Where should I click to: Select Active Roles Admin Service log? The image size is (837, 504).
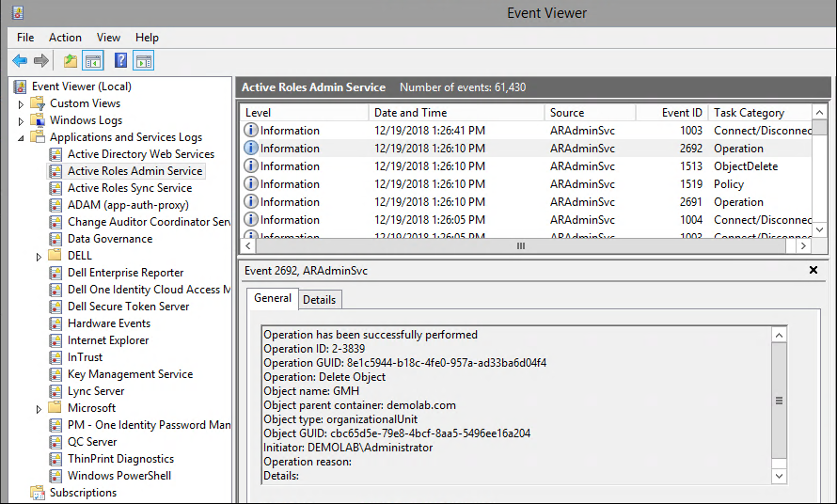tap(135, 171)
